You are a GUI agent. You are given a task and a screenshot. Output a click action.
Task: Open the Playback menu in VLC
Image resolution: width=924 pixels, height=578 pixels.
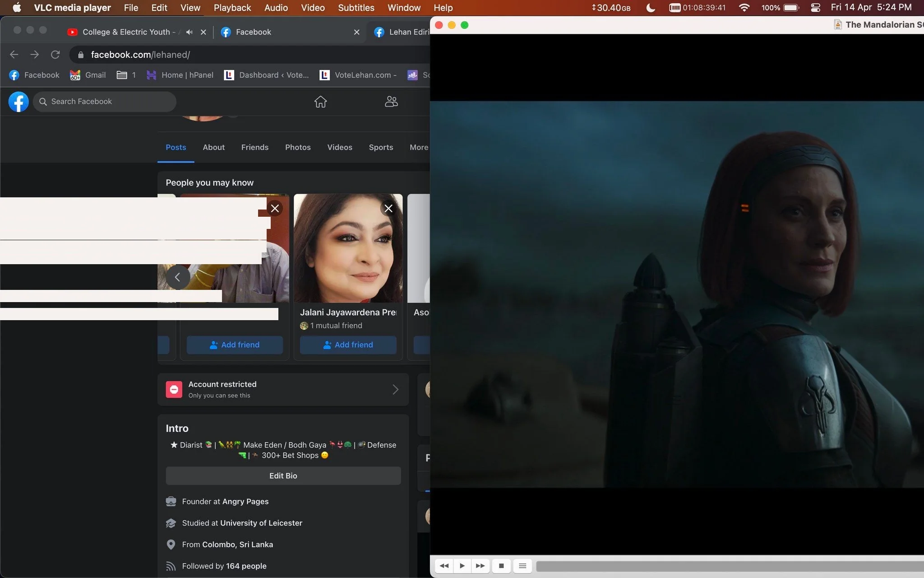[232, 8]
